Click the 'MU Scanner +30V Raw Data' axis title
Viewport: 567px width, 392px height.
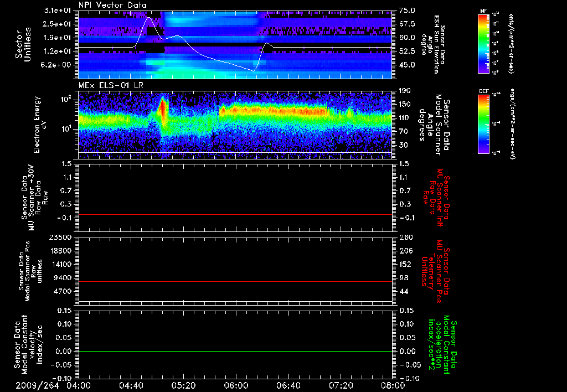34,198
